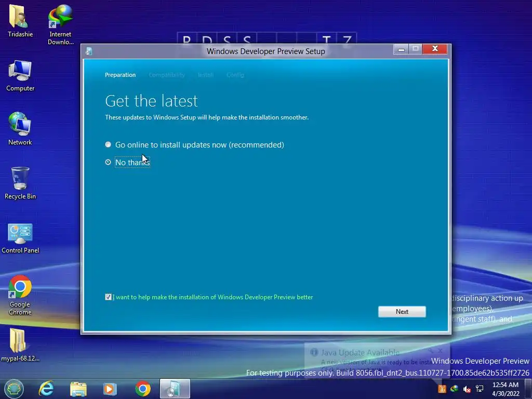Click the Preparation step tab
532x399 pixels.
click(120, 75)
